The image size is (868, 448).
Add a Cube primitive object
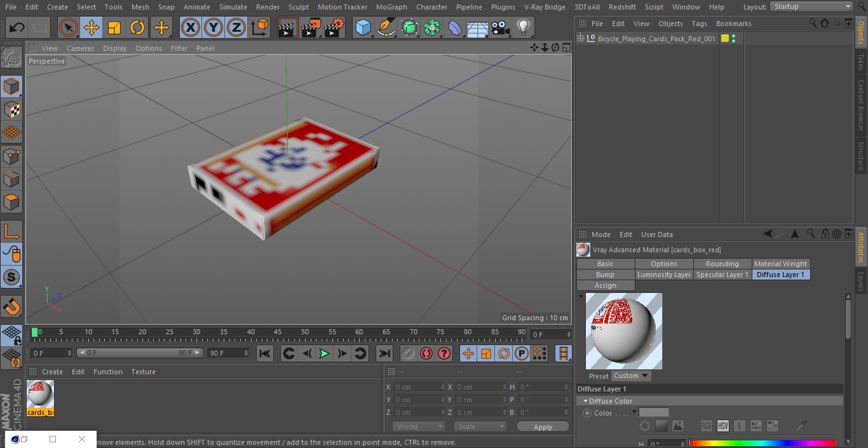point(363,28)
